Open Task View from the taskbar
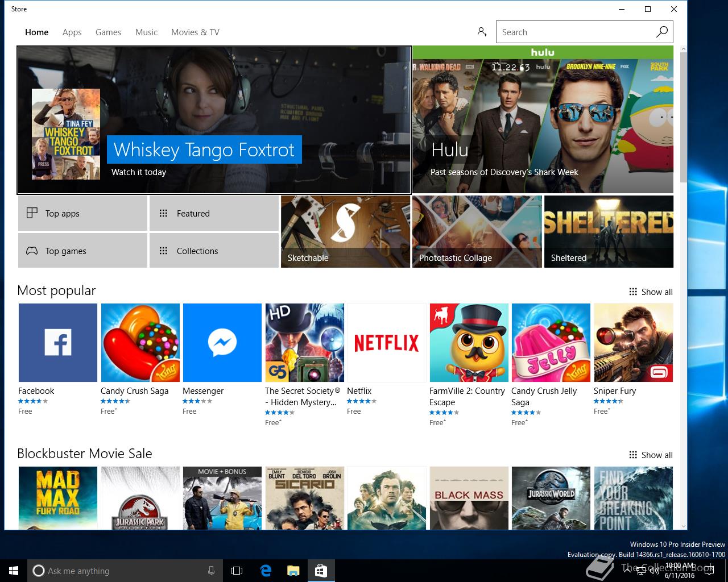The width and height of the screenshot is (728, 582). coord(237,571)
